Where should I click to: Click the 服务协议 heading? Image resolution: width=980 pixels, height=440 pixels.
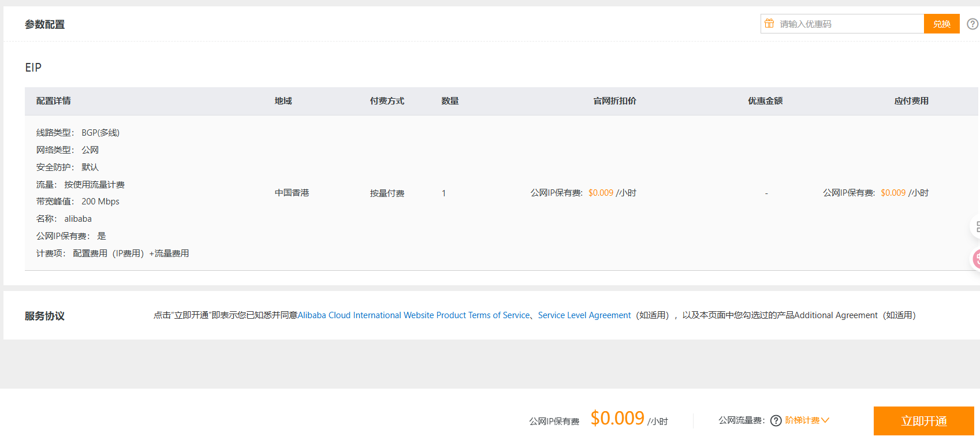point(44,316)
